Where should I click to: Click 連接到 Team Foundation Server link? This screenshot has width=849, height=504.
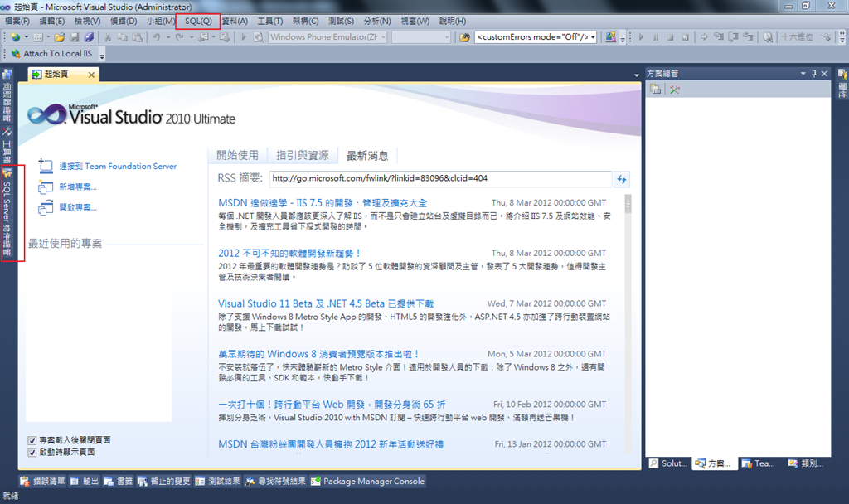pos(118,166)
